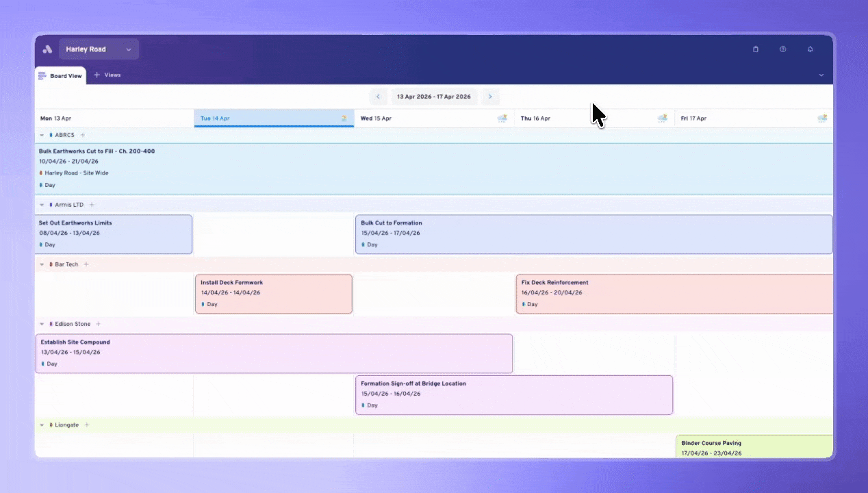This screenshot has width=868, height=493.
Task: Click the plus icon next to ABRCS
Action: (83, 136)
